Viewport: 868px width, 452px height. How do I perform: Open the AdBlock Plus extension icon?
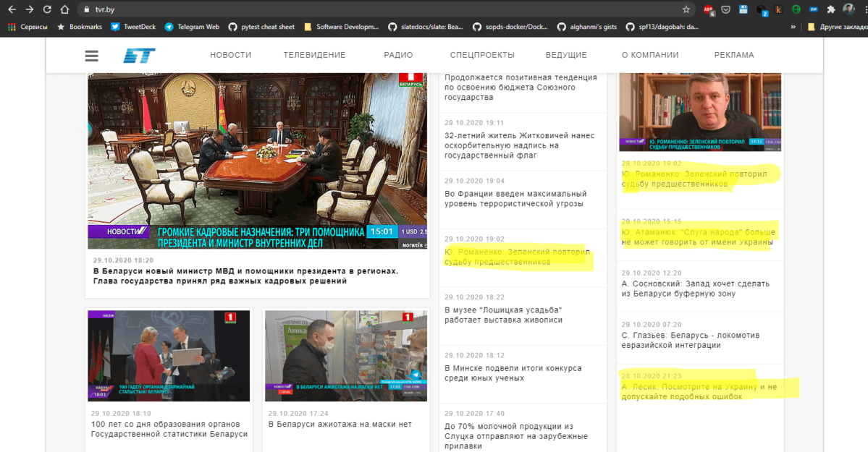709,9
